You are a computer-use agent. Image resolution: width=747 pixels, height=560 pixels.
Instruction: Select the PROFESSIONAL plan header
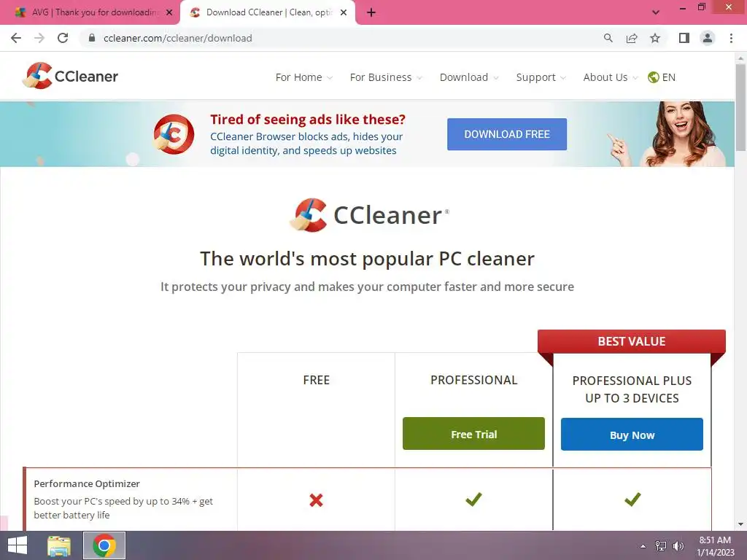click(x=473, y=380)
